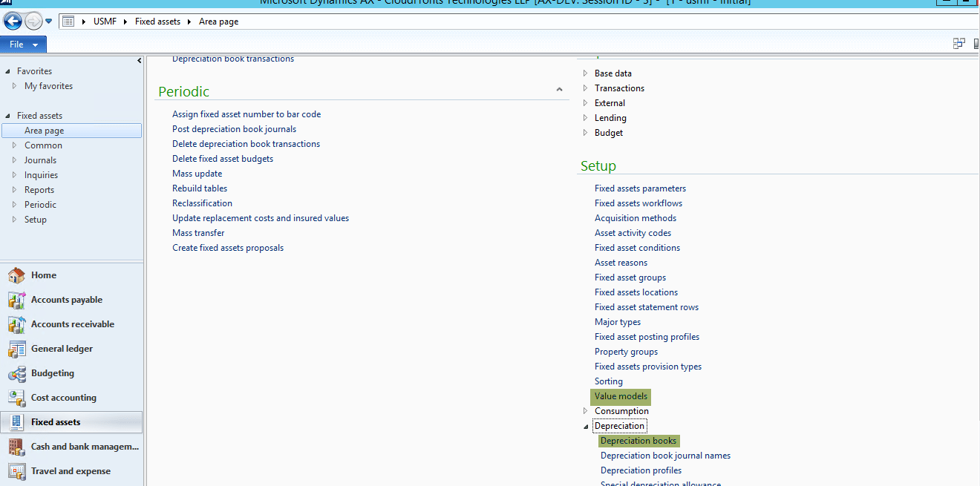
Task: Open Sorting setup link
Action: click(x=609, y=381)
